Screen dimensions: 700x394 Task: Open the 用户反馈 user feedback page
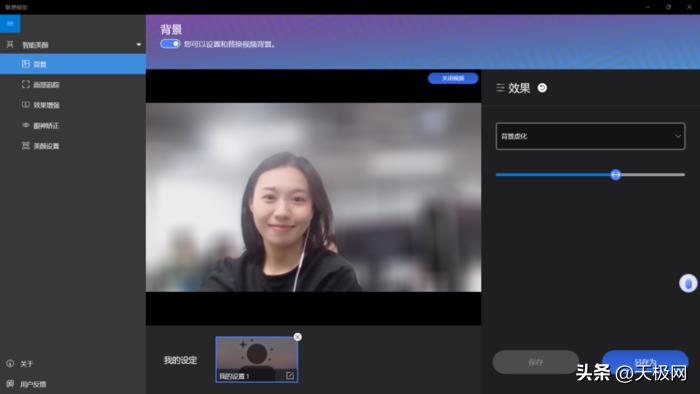point(26,384)
